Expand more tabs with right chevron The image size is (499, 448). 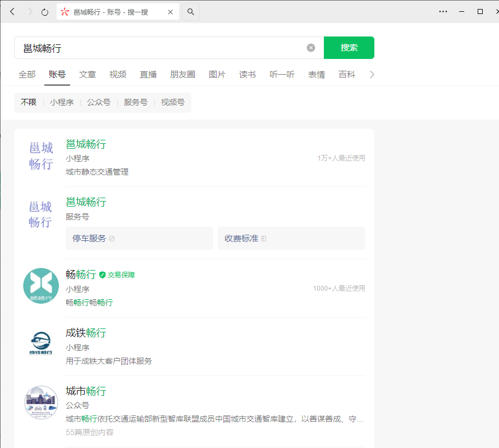372,75
